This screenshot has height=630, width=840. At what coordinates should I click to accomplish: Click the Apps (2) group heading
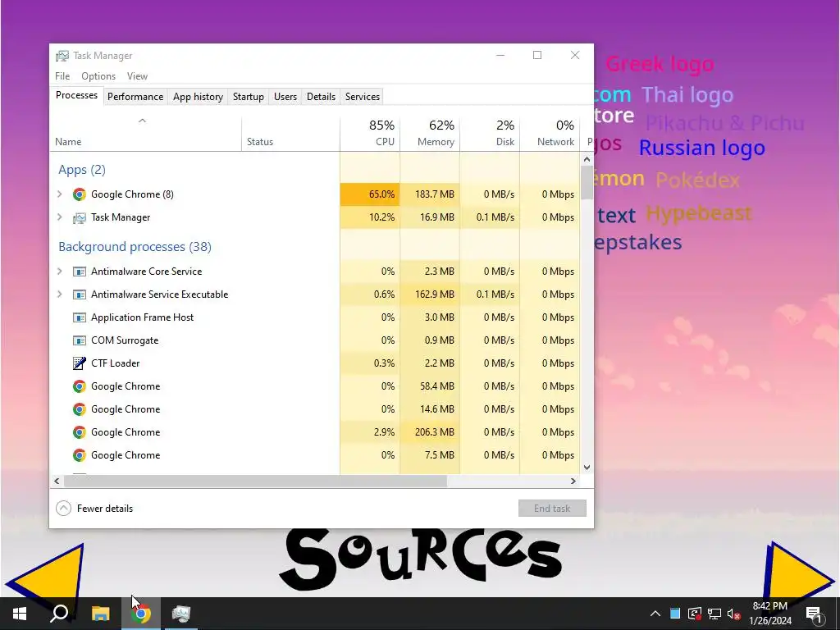point(82,170)
